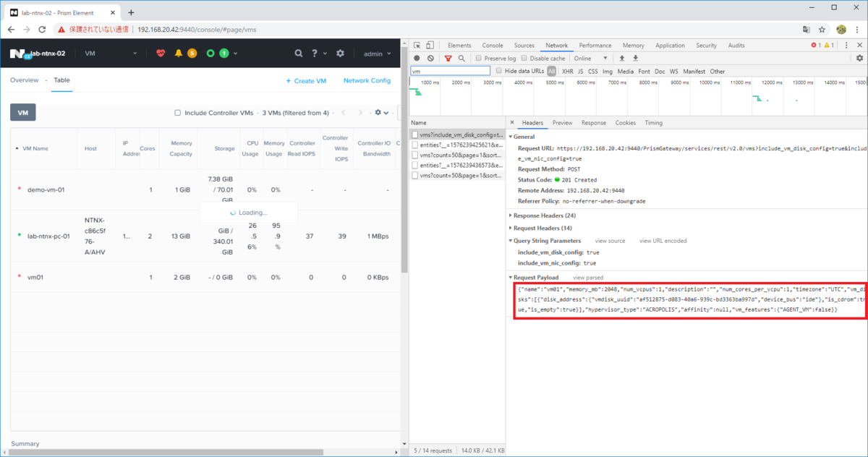Open the Chrome three-dot menu
Viewport: 868px width, 457px height.
point(859,30)
